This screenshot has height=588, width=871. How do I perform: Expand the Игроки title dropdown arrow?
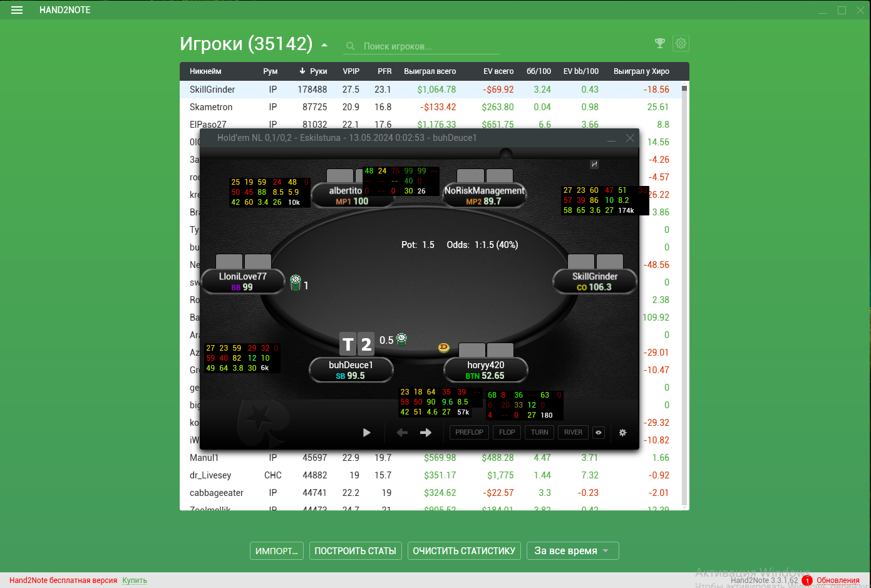[324, 45]
